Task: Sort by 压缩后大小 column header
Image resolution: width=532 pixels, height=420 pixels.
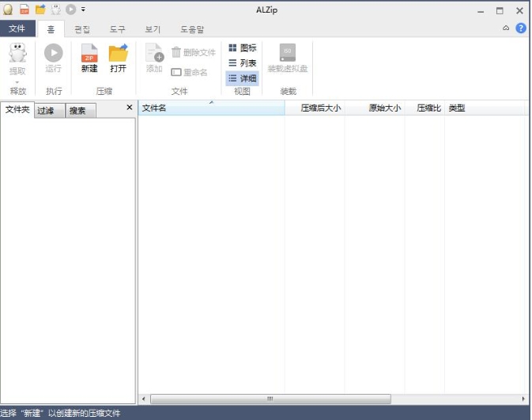Action: [x=315, y=108]
